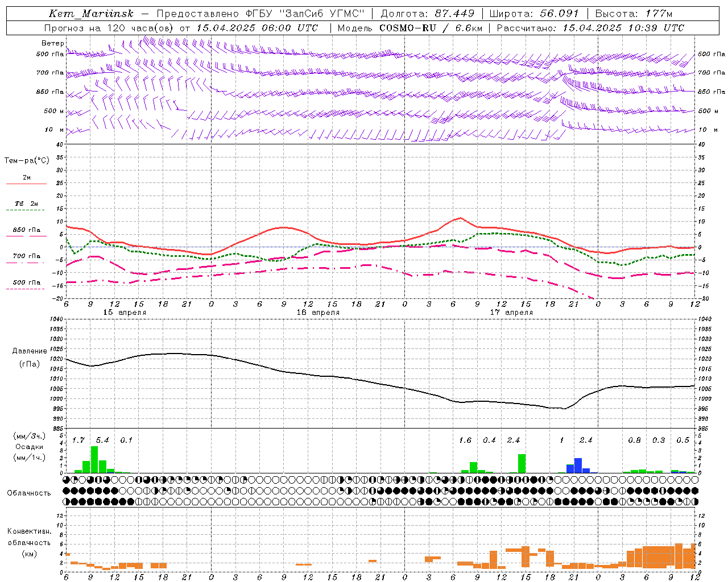Select the Облачность cloudiness label

pos(29,493)
